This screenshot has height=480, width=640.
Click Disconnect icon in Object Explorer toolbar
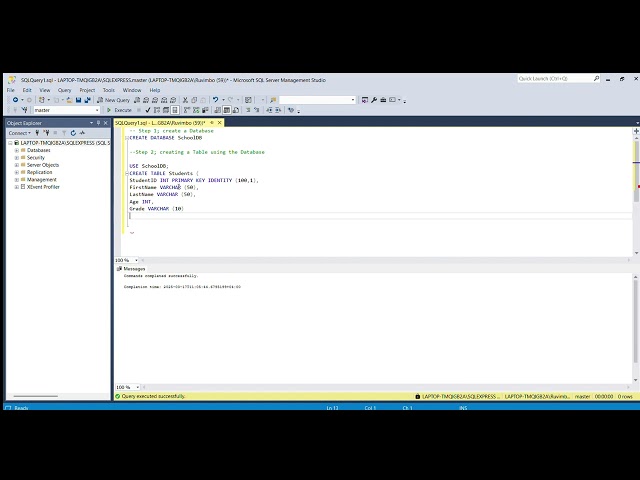click(46, 133)
